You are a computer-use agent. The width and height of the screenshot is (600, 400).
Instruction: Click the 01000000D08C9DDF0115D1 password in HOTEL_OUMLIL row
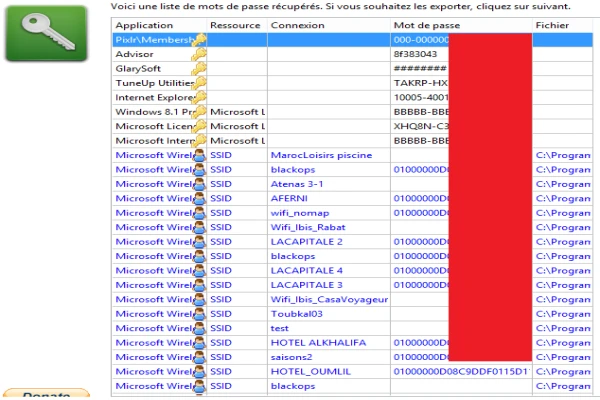point(462,372)
